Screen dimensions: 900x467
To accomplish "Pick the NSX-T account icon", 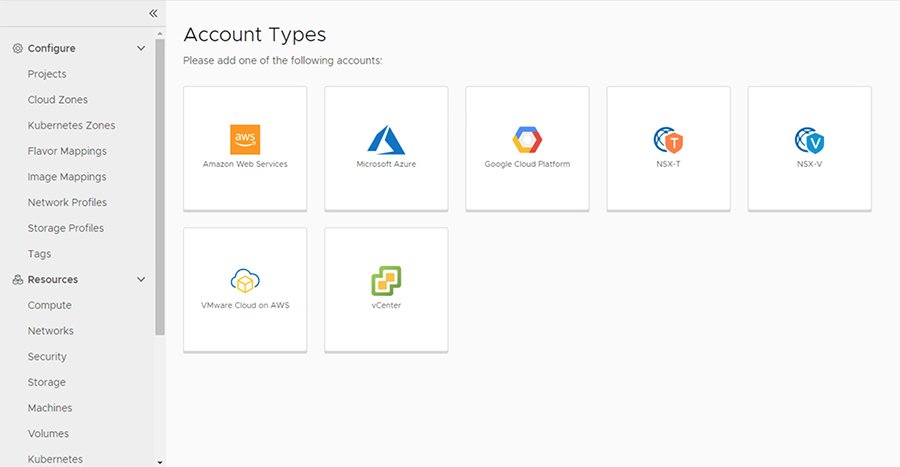I will [668, 140].
